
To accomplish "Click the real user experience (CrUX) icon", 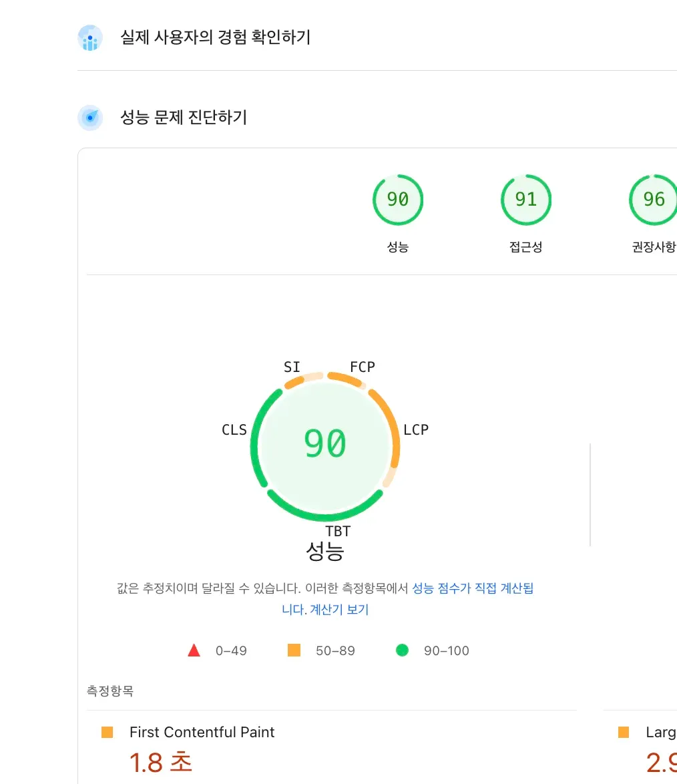I will pyautogui.click(x=89, y=38).
